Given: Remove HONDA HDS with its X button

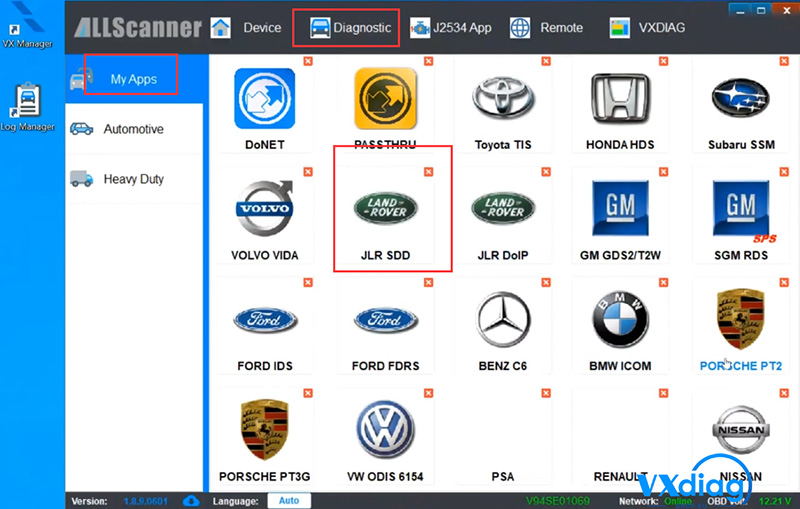Looking at the screenshot, I should pos(663,61).
